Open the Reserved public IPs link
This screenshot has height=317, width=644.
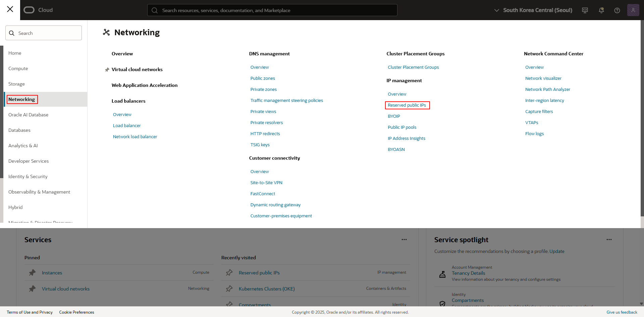(x=407, y=105)
